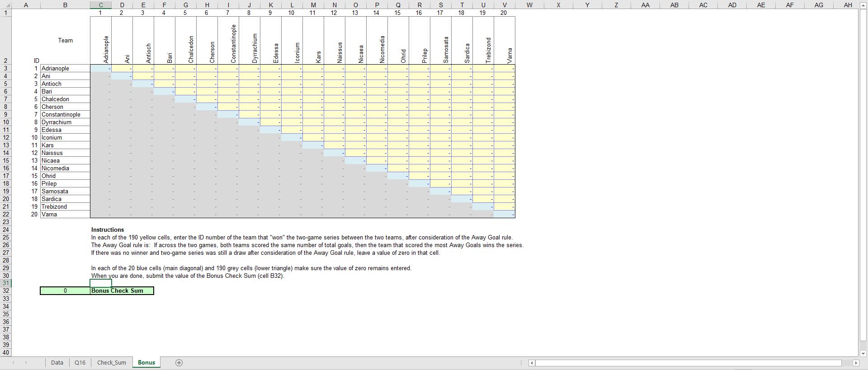
Task: Select the blue diagonal cell for Varna
Action: click(x=505, y=215)
